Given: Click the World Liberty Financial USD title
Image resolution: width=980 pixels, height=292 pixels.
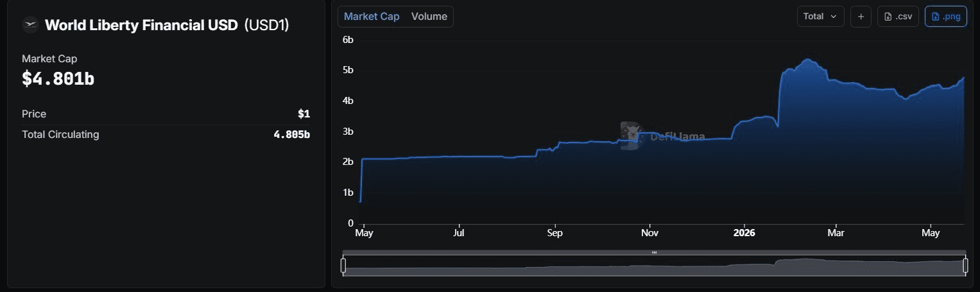Looking at the screenshot, I should coord(141,26).
